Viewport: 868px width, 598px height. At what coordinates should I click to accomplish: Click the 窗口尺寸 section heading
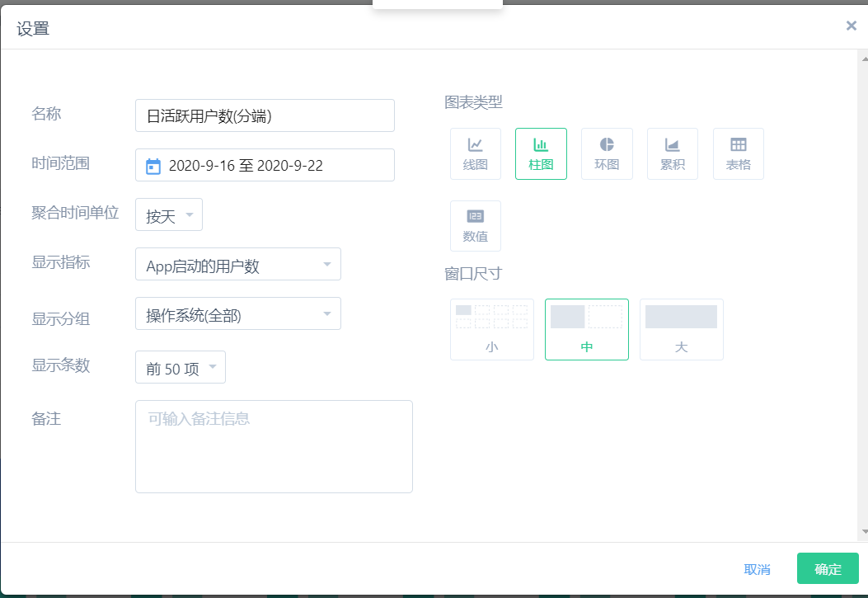[473, 274]
